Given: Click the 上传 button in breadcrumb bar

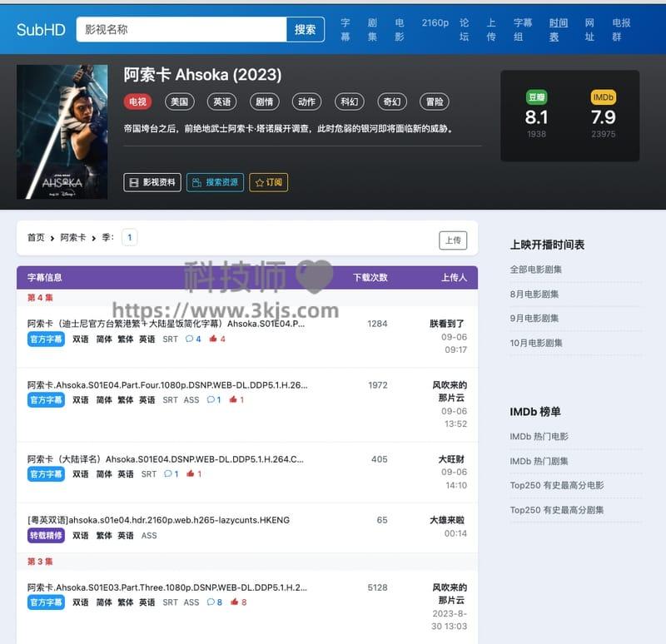Looking at the screenshot, I should coord(453,240).
